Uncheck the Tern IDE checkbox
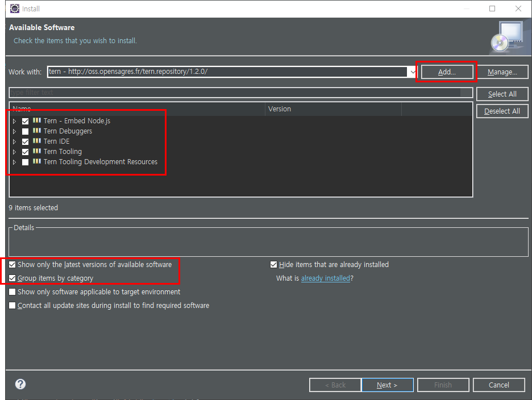Viewport: 532px width, 400px height. pyautogui.click(x=25, y=141)
